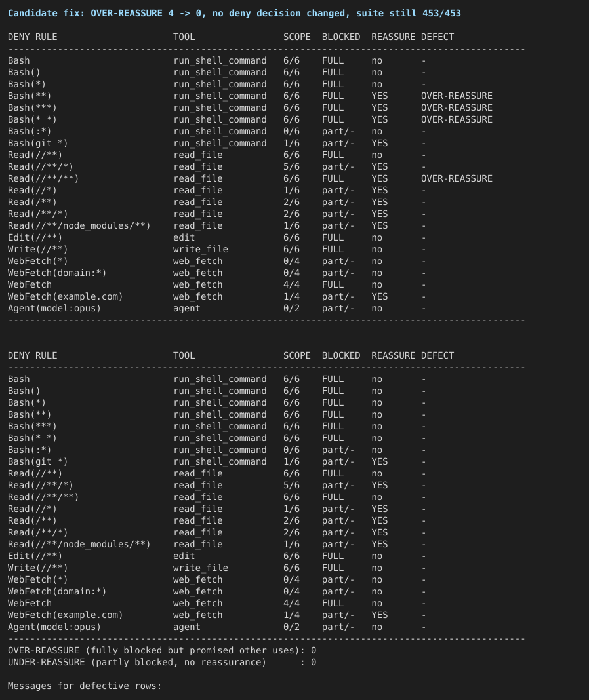589x700 pixels.
Task: Select the edit tool in first table
Action: (184, 237)
